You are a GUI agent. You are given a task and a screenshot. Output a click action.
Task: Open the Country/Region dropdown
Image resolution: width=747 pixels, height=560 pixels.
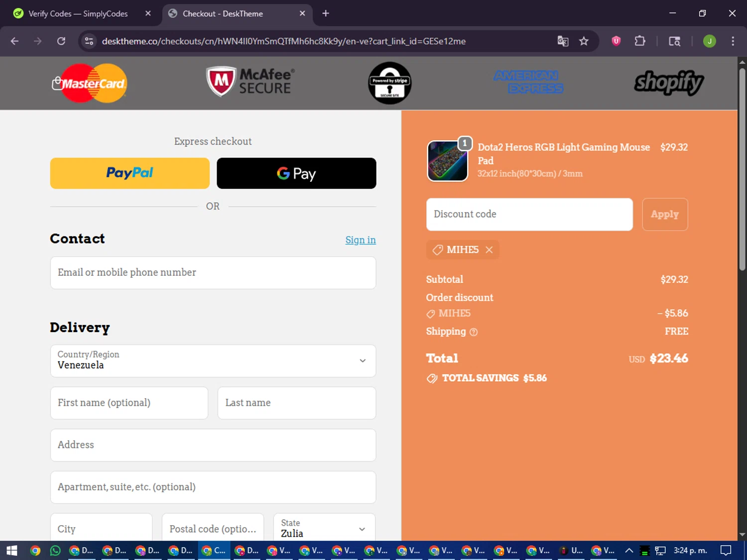click(x=213, y=360)
